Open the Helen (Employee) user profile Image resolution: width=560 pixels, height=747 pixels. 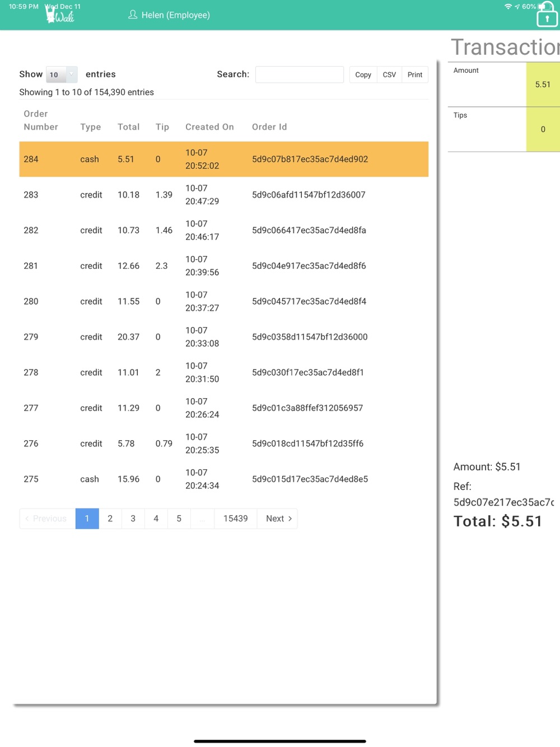tap(169, 15)
